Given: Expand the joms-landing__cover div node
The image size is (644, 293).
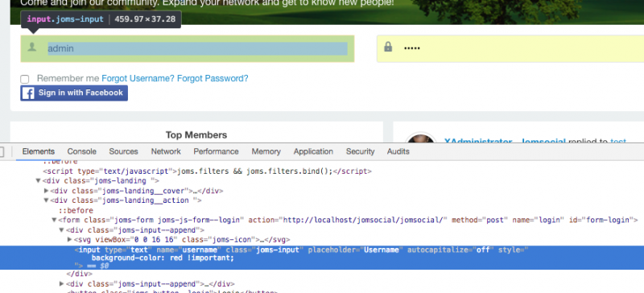Looking at the screenshot, I should point(46,191).
